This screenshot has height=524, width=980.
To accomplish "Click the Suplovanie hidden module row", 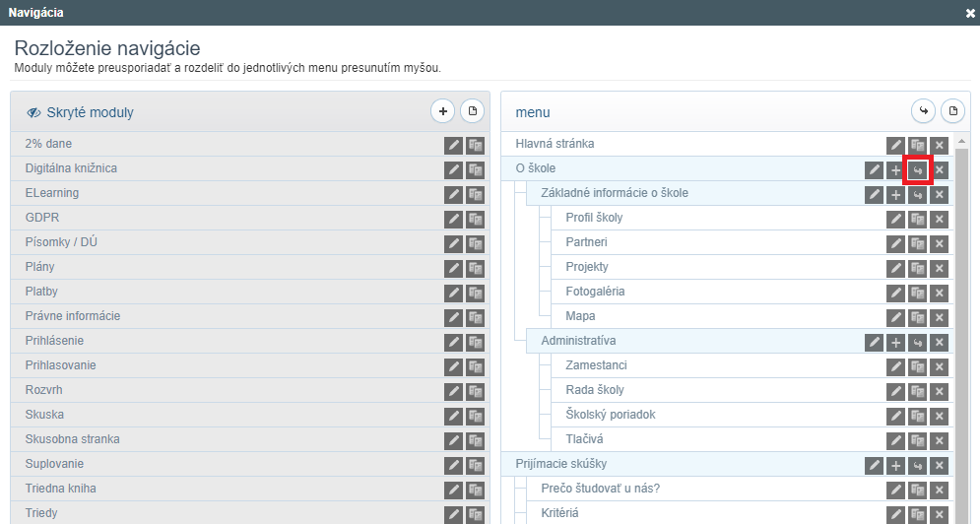I will pyautogui.click(x=250, y=464).
